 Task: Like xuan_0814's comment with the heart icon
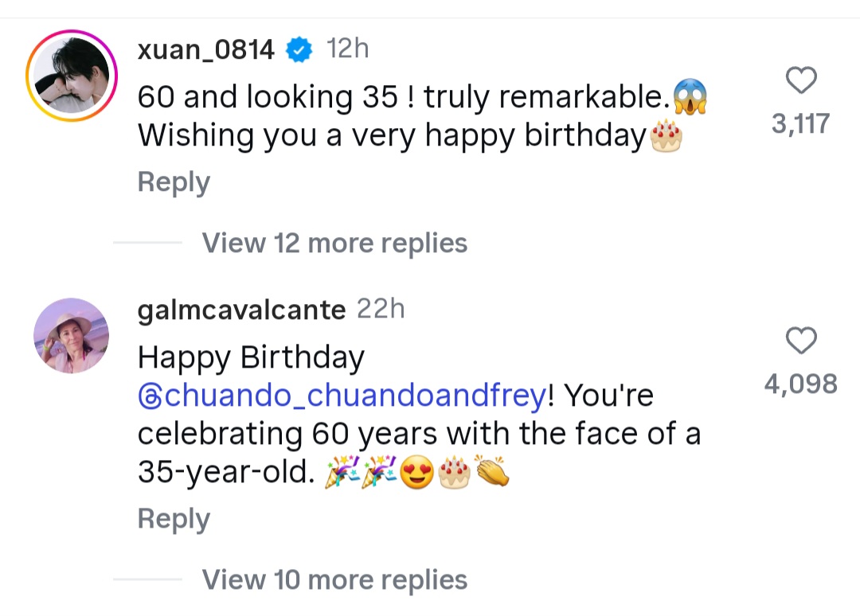[801, 80]
